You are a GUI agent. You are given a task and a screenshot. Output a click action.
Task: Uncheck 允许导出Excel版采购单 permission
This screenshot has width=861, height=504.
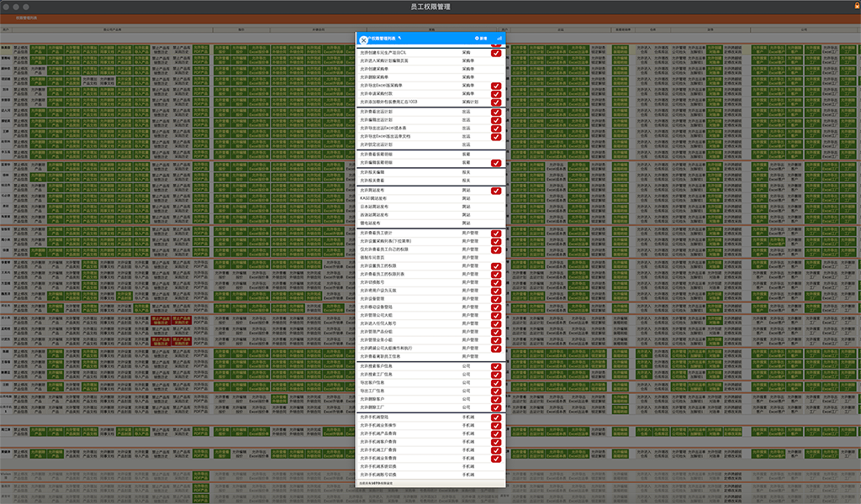tap(496, 86)
